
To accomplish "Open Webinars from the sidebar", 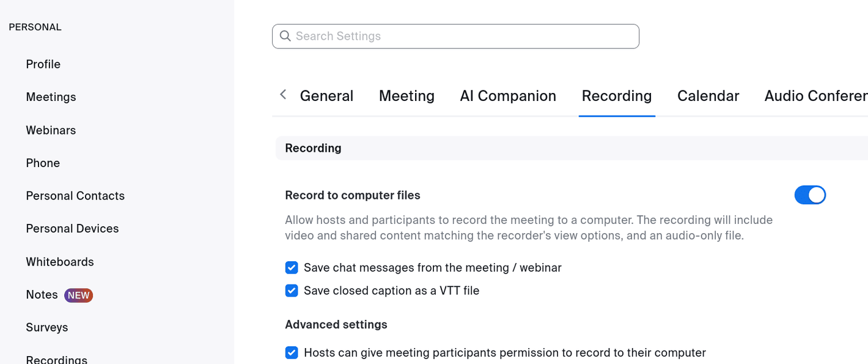I will [x=51, y=130].
